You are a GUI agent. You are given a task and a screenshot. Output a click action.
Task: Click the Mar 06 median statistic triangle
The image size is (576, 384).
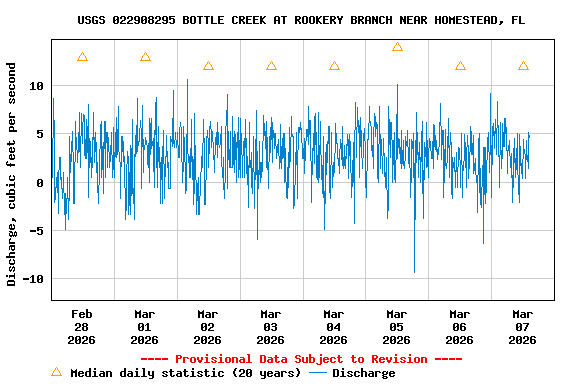click(460, 66)
